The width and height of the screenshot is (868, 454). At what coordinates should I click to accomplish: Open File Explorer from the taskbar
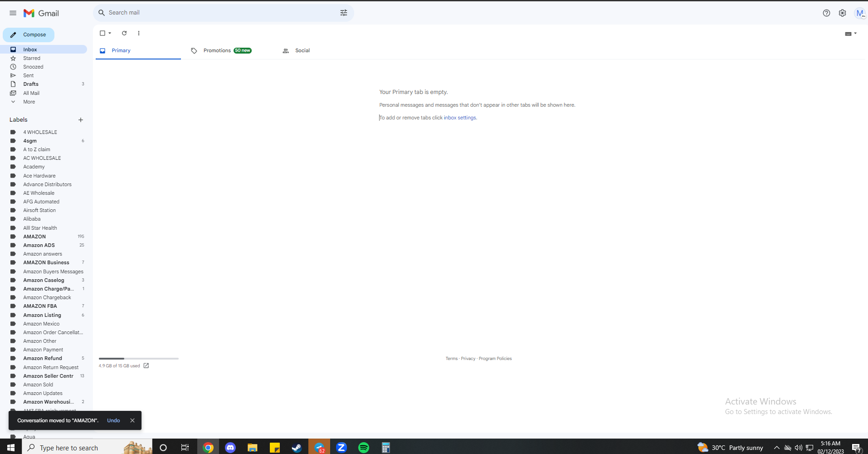click(253, 447)
